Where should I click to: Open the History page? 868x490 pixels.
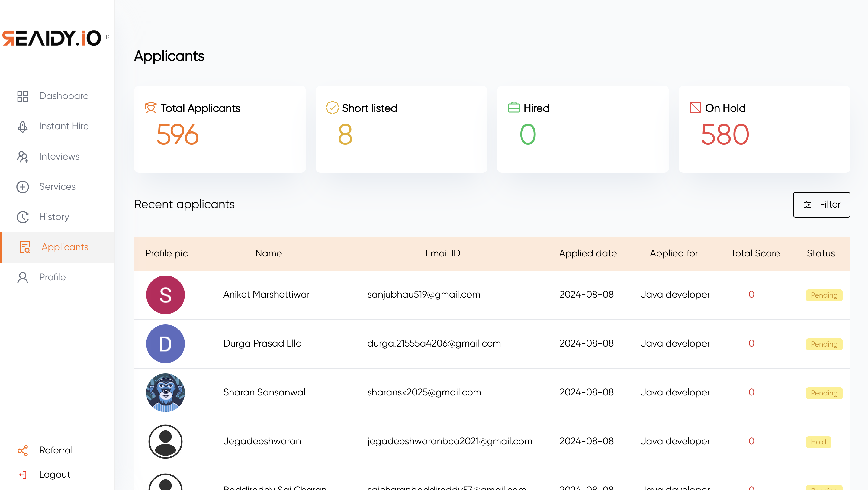tap(57, 217)
